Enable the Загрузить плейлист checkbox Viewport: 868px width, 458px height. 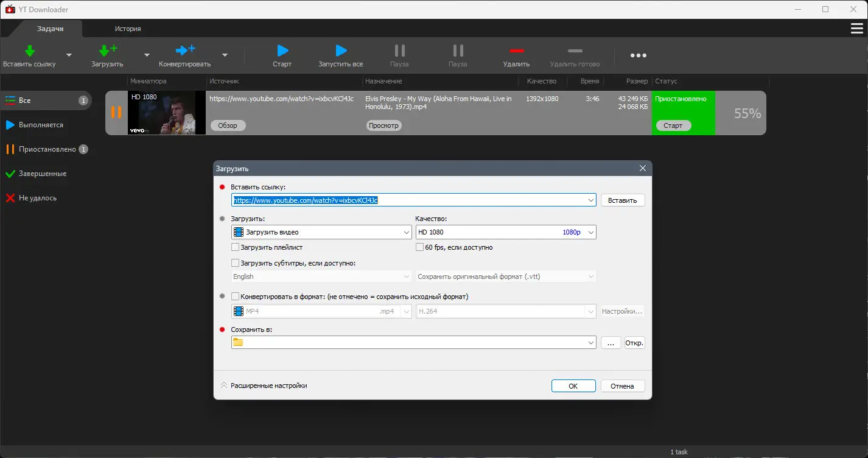tap(235, 247)
